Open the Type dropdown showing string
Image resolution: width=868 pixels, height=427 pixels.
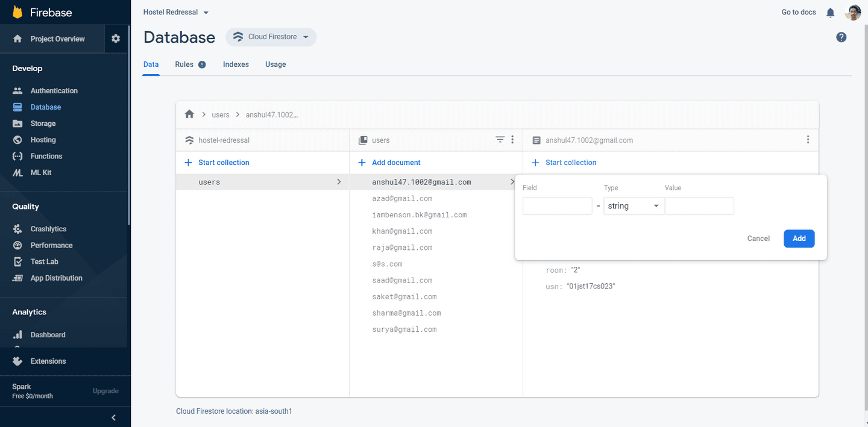coord(634,206)
